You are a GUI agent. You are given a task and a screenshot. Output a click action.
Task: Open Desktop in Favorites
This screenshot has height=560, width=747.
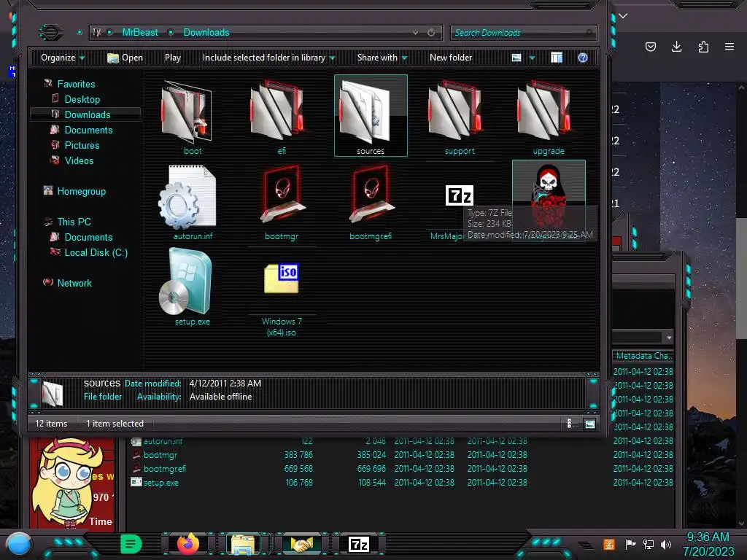(x=82, y=99)
